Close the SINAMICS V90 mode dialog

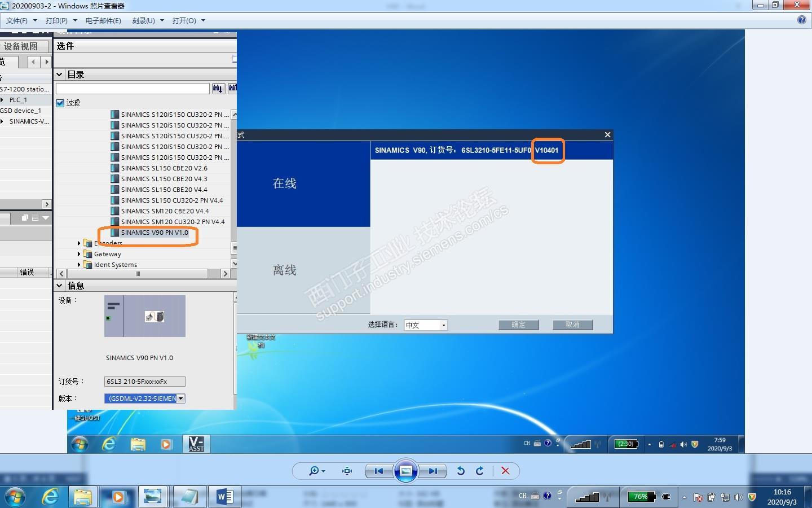[x=607, y=135]
